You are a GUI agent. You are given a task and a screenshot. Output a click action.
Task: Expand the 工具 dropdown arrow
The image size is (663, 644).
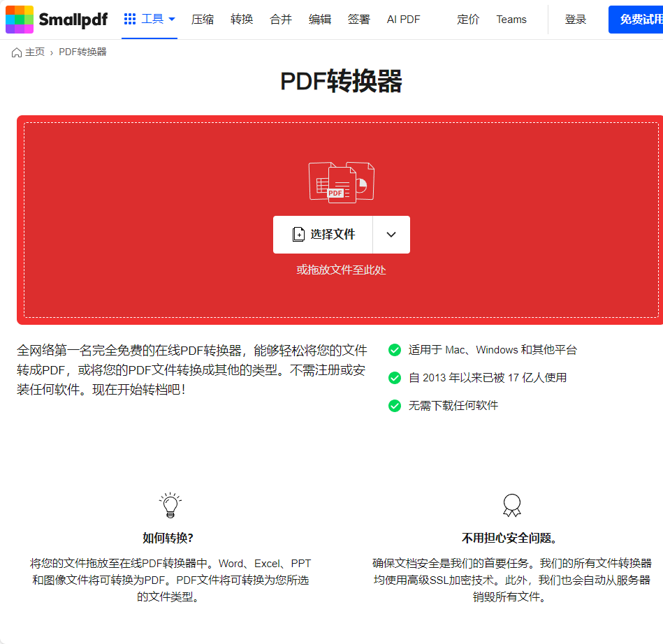point(172,19)
